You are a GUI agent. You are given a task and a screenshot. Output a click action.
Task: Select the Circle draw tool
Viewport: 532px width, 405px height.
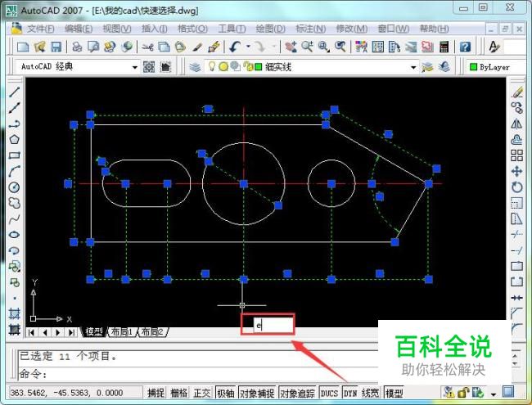14,187
